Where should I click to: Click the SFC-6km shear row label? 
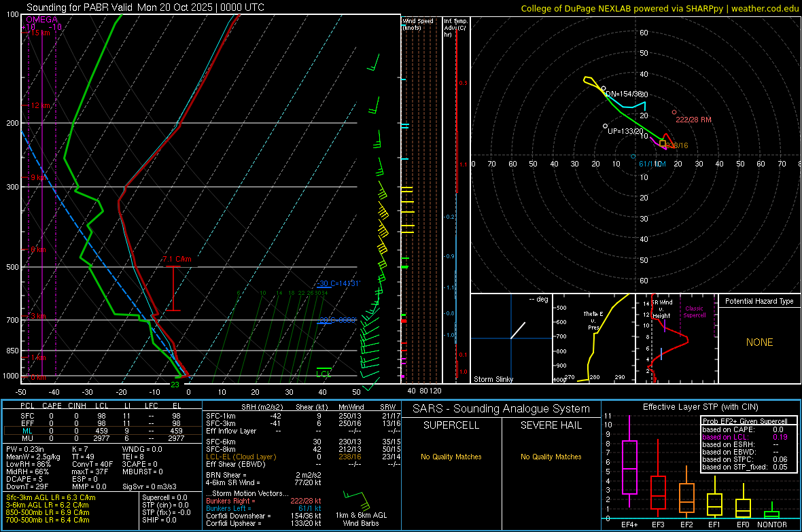pos(221,442)
